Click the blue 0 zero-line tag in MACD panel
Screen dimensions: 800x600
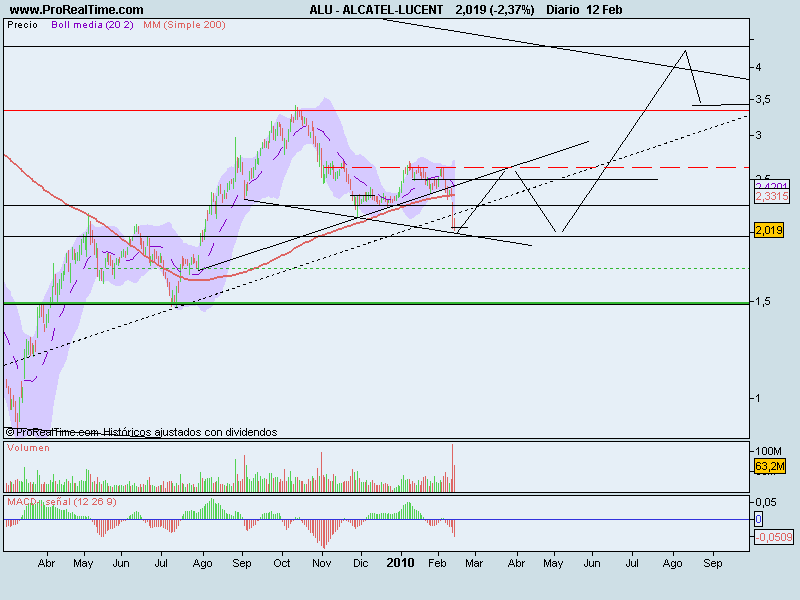758,519
